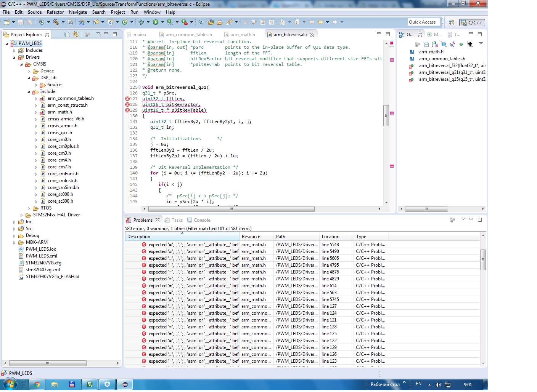Image resolution: width=537 pixels, height=392 pixels.
Task: Expand the Source folder under DSP_Lib
Action: click(36, 85)
